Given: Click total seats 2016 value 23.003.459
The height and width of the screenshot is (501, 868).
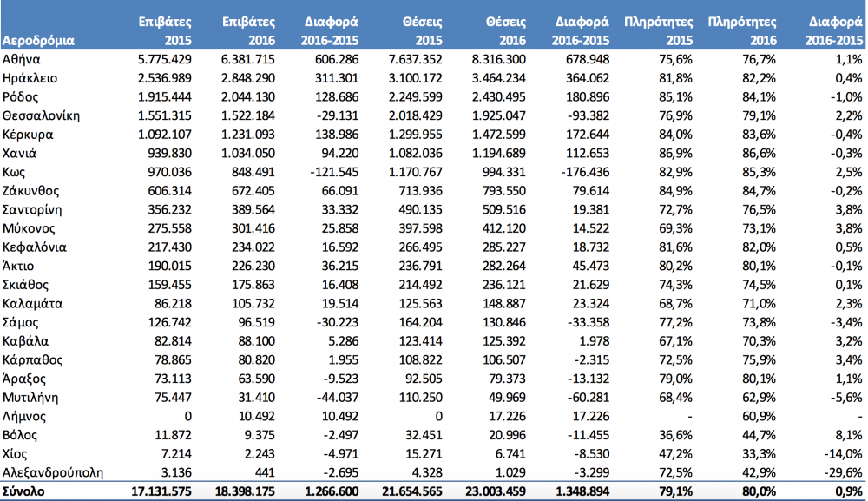Looking at the screenshot, I should [x=496, y=491].
